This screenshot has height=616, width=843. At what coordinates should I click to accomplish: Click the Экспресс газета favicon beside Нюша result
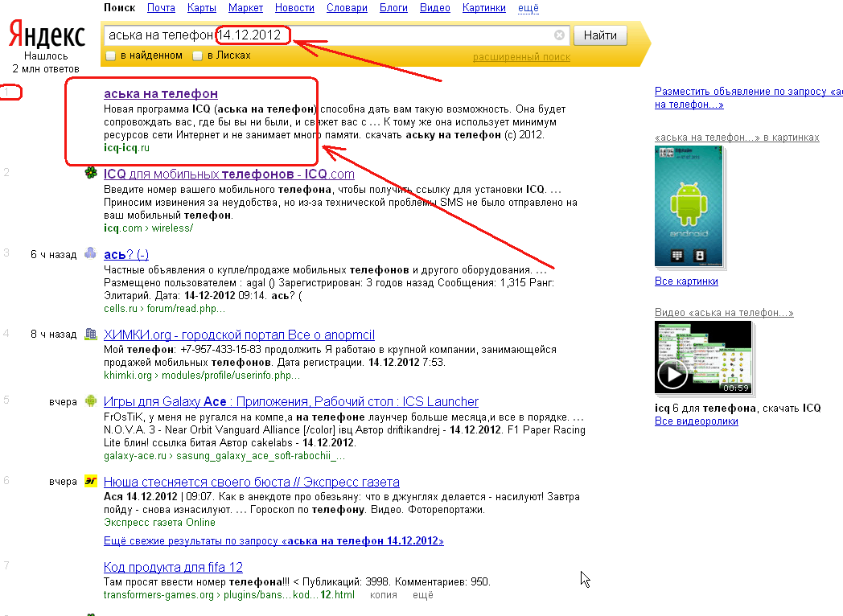coord(91,481)
